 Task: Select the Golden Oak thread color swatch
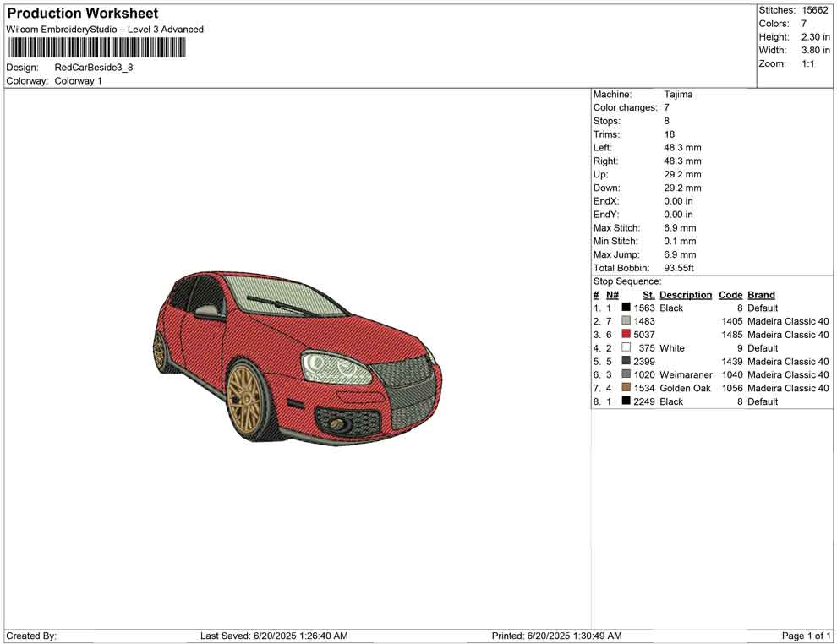(x=626, y=388)
